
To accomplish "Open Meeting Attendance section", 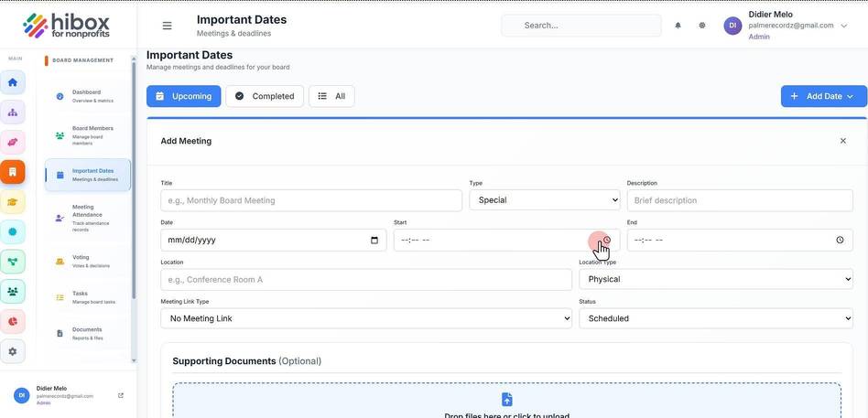I will click(x=88, y=218).
